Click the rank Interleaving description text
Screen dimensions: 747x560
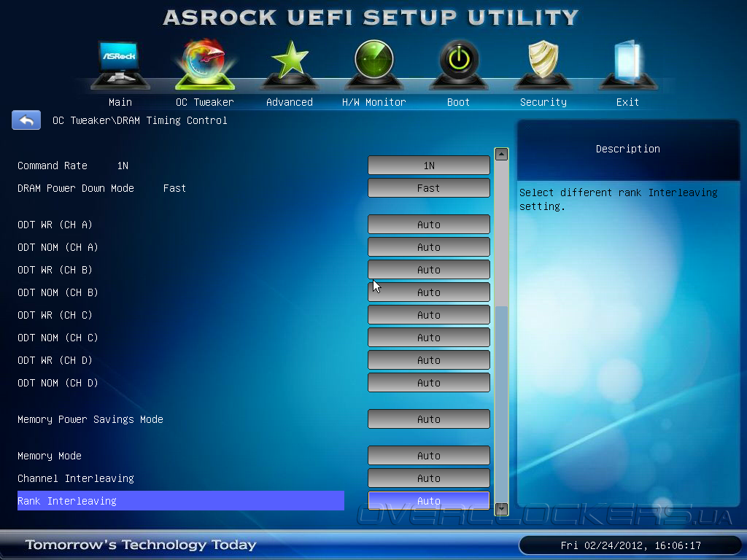[619, 199]
